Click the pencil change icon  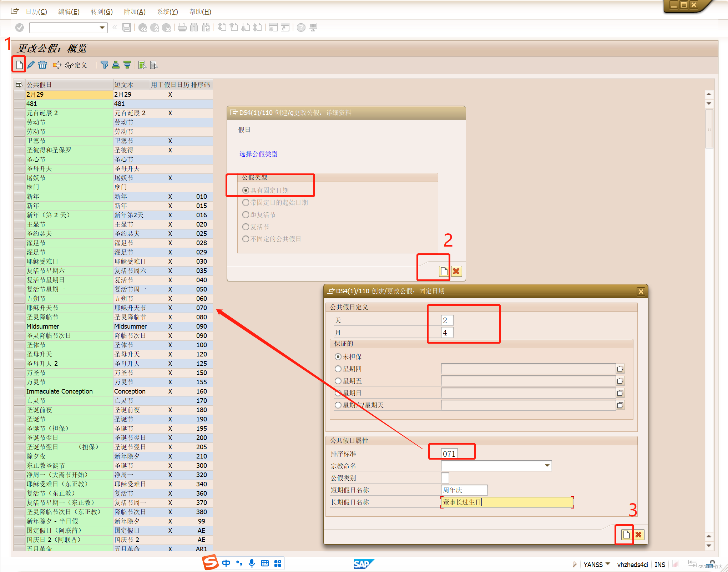pos(31,65)
